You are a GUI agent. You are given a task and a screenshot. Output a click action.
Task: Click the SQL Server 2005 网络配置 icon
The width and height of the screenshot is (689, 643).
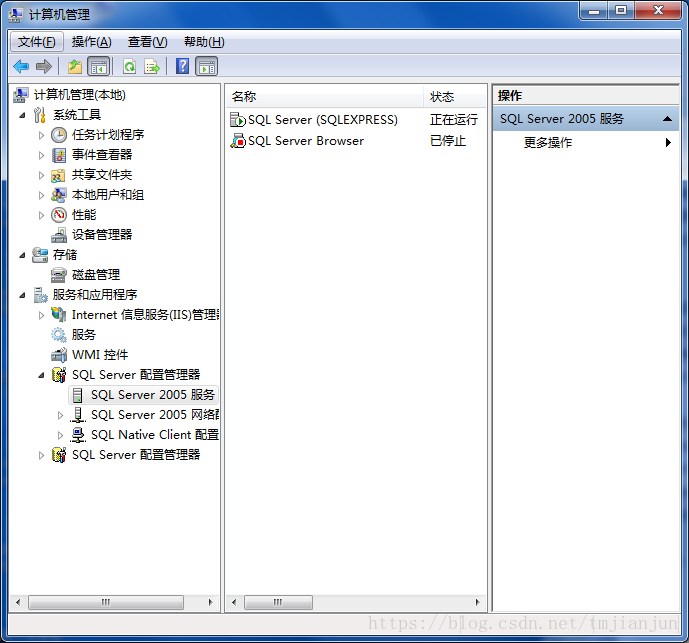pos(78,415)
